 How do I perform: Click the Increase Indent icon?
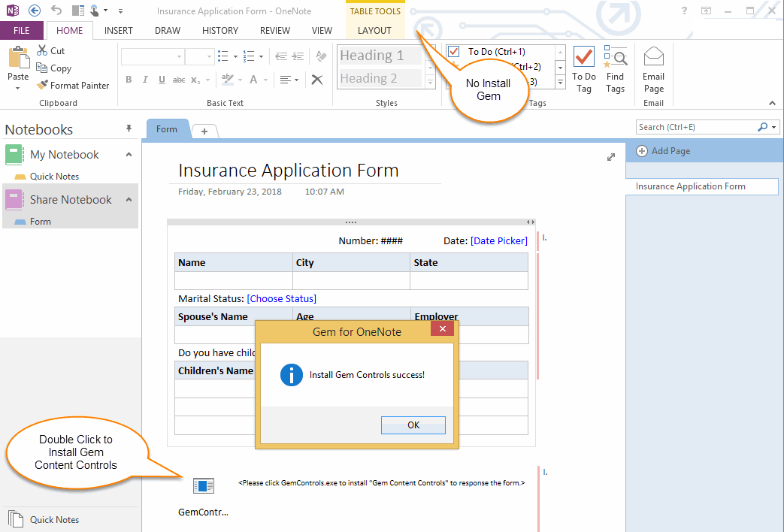pyautogui.click(x=298, y=56)
